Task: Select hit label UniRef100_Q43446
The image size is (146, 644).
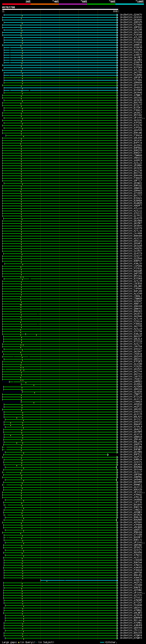Action: [131, 93]
